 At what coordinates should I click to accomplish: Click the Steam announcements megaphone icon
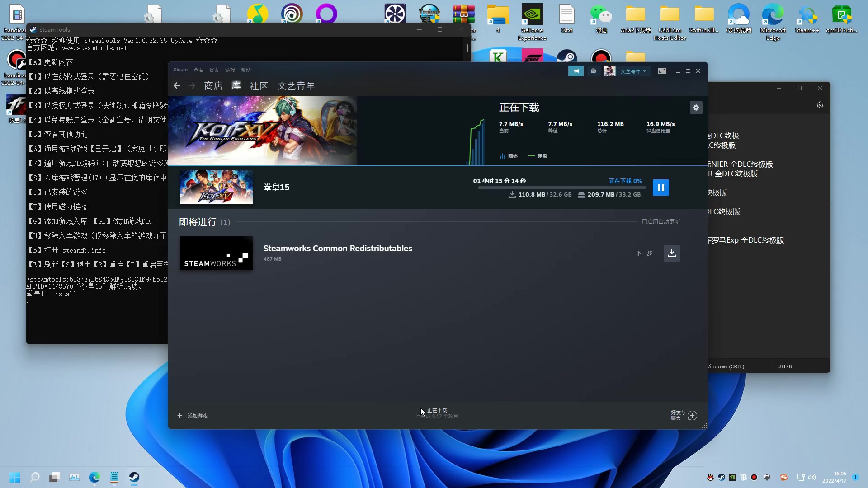(x=576, y=71)
